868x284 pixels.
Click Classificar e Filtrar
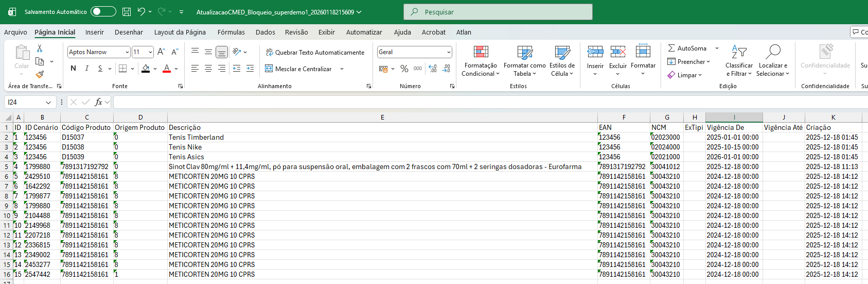coord(739,61)
